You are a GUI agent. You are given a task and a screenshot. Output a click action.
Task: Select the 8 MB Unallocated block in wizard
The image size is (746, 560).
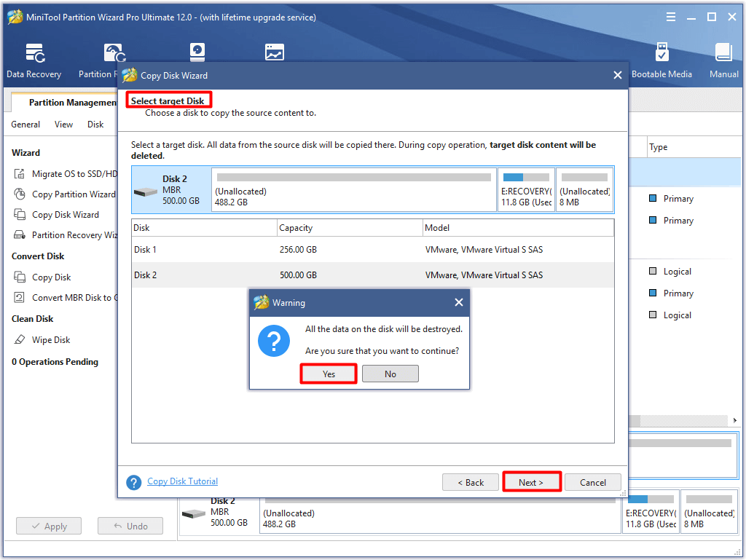[584, 189]
